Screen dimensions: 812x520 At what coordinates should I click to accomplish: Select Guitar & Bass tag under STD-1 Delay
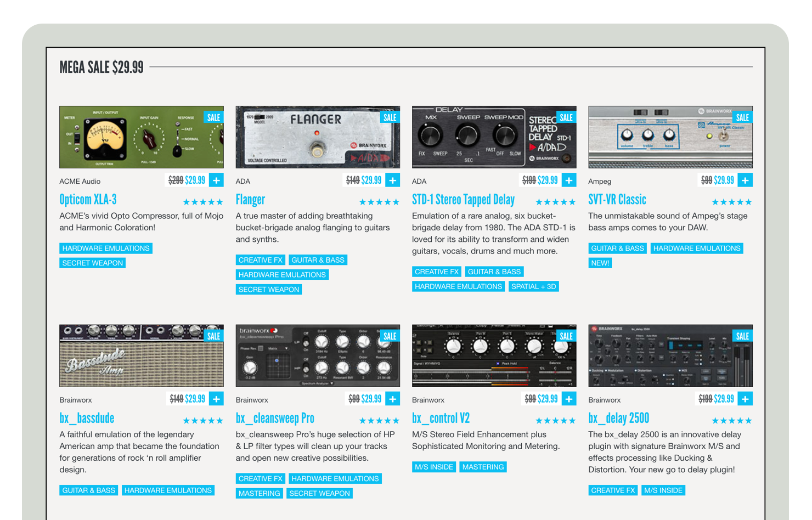pos(494,272)
